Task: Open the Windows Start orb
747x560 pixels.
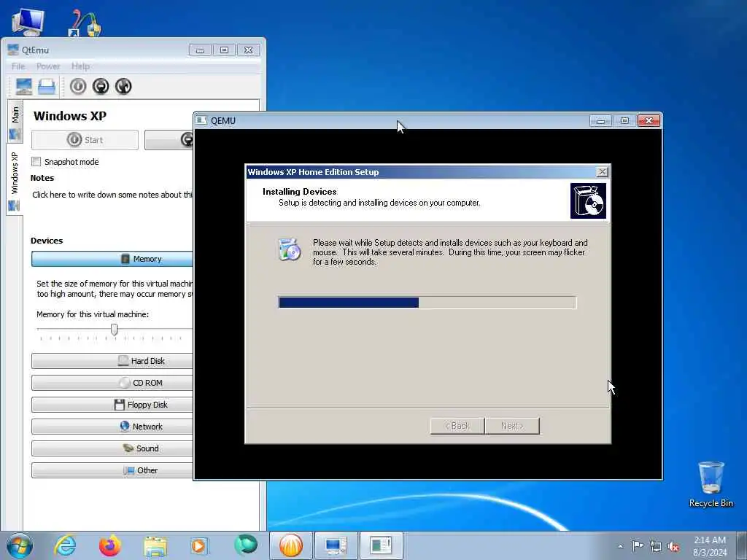Action: pos(20,545)
